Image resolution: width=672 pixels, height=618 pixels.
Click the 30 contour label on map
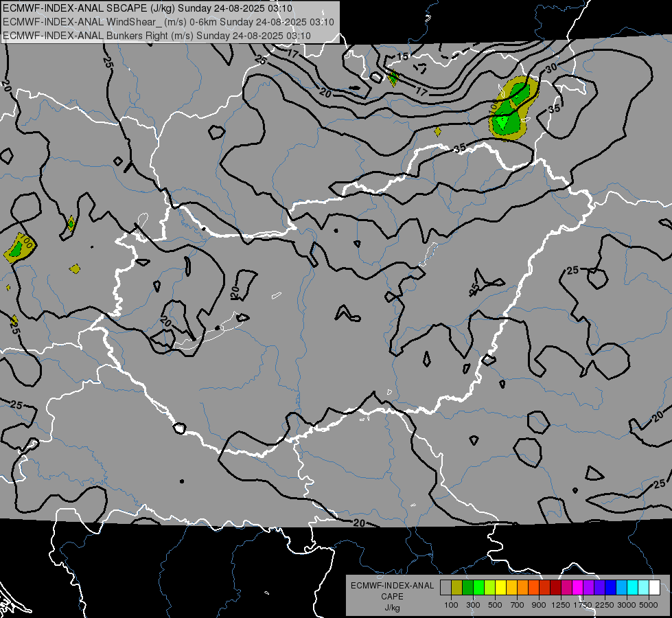[552, 68]
